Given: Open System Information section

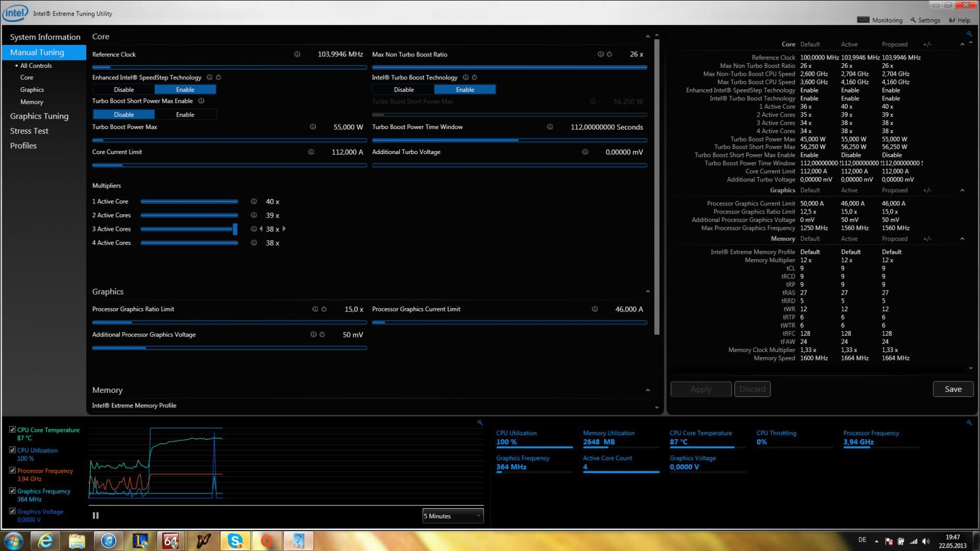Looking at the screenshot, I should pyautogui.click(x=45, y=37).
